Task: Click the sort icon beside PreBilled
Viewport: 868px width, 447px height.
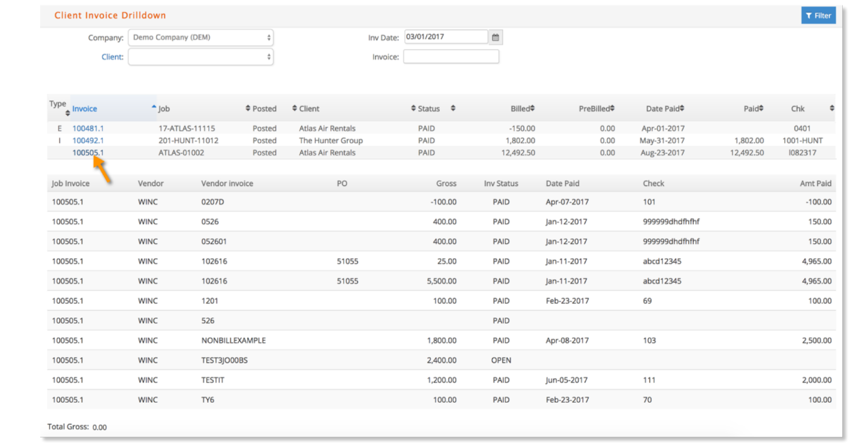Action: 612,108
